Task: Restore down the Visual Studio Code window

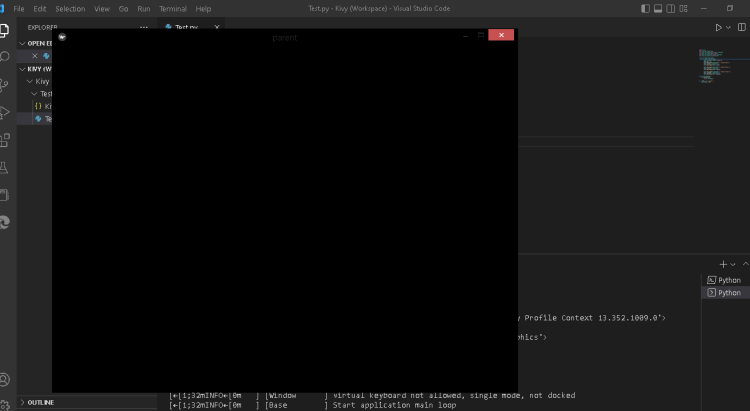Action: point(730,9)
